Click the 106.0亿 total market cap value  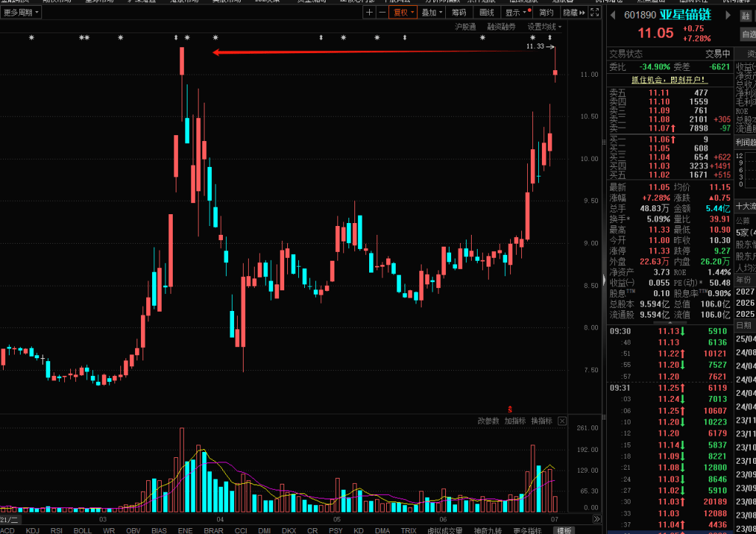(716, 304)
